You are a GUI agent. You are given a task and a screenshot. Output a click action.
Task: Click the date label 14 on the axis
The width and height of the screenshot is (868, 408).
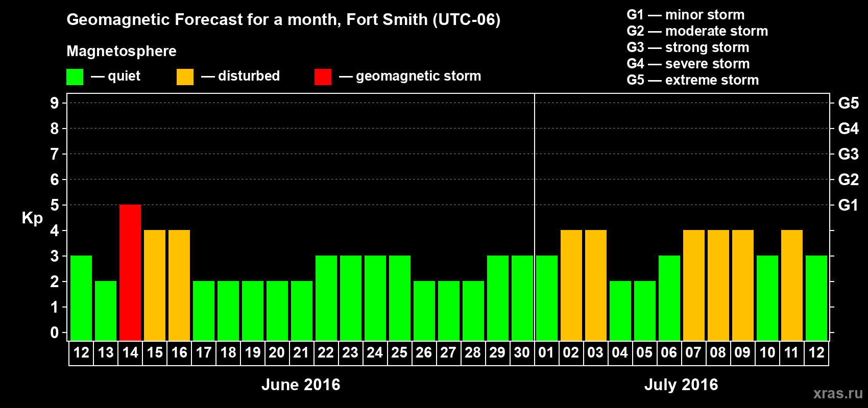point(130,353)
